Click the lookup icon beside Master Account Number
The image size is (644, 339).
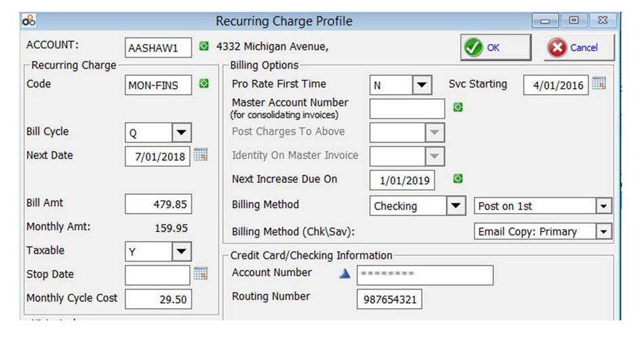[458, 107]
